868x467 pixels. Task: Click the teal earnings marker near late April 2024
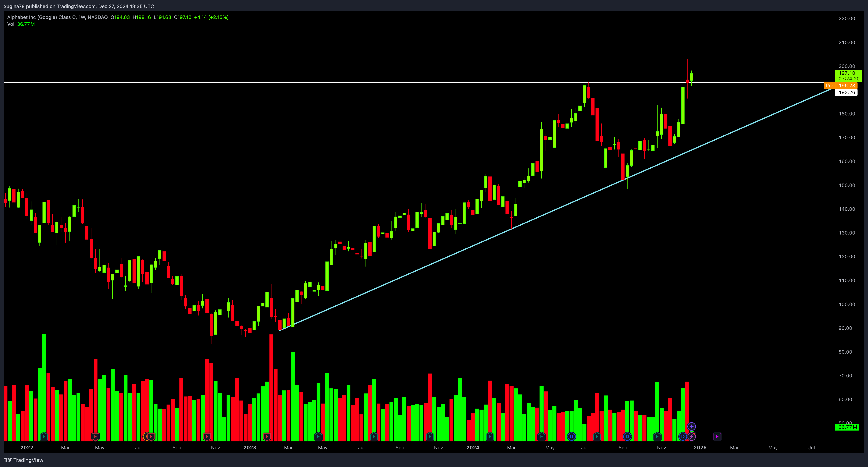coord(542,437)
